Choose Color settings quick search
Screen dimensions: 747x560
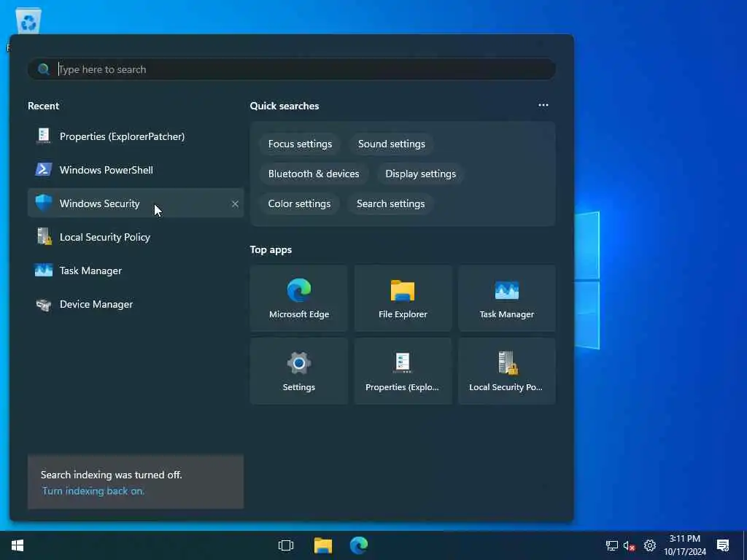(x=299, y=204)
